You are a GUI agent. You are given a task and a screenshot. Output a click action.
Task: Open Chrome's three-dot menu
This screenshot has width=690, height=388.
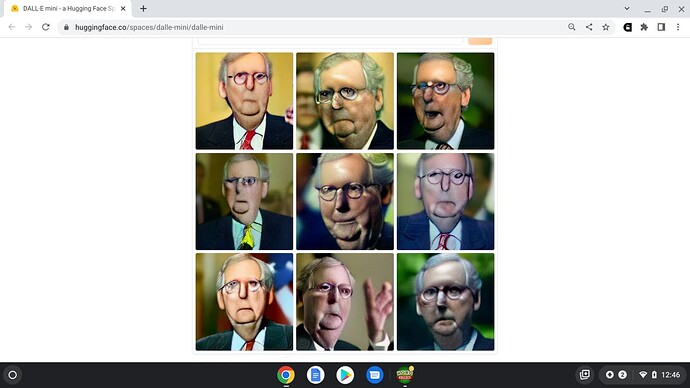(678, 27)
